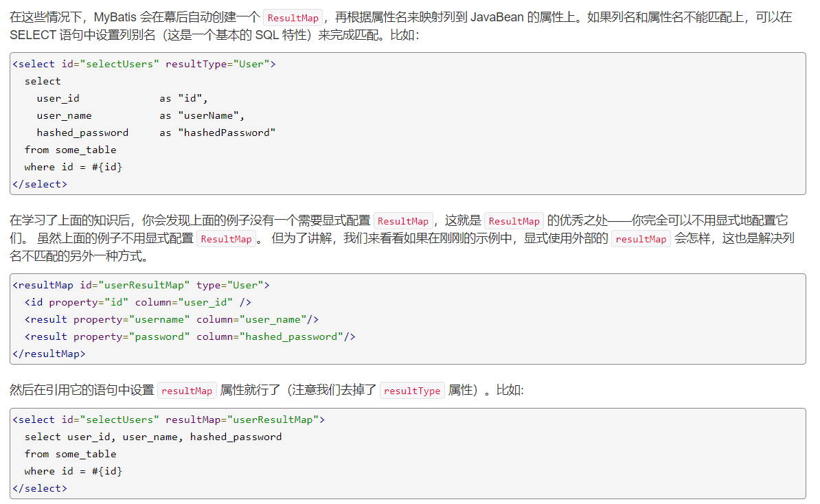Image resolution: width=820 pixels, height=504 pixels.
Task: Click the result property="username" line
Action: click(172, 319)
